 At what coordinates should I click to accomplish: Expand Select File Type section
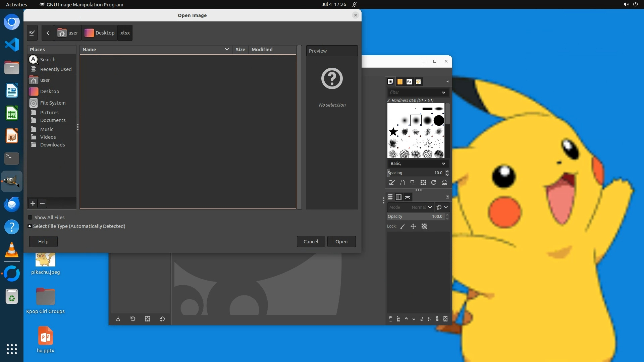tap(30, 226)
